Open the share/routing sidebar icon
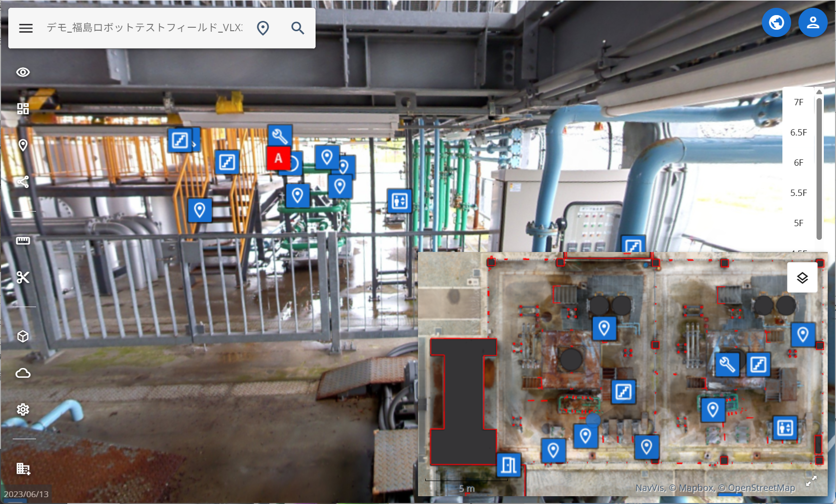 (23, 182)
